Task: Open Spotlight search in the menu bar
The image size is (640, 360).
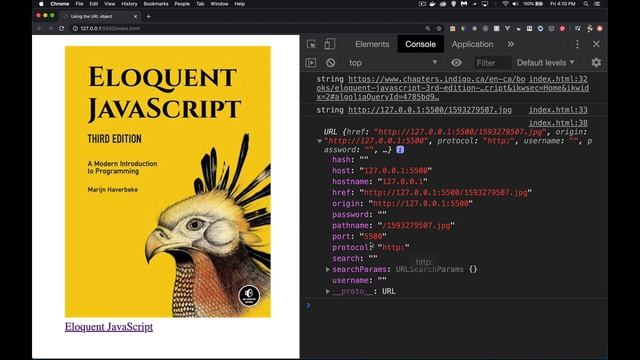Action: click(586, 4)
